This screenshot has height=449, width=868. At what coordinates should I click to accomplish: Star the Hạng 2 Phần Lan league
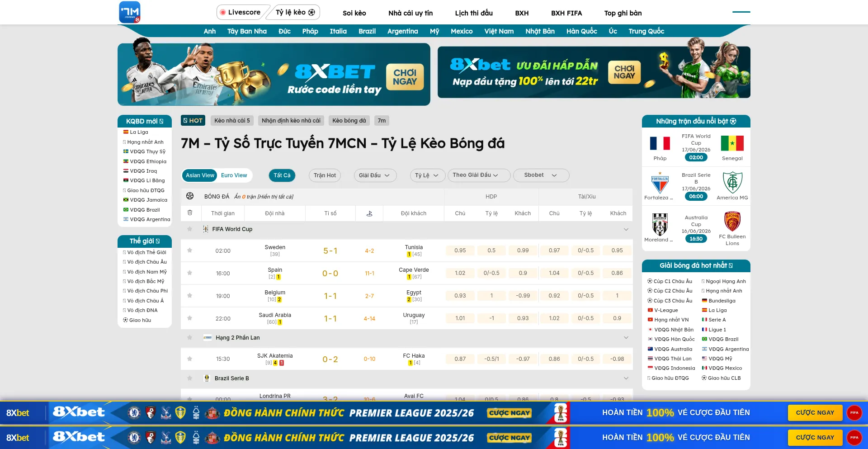(x=190, y=338)
